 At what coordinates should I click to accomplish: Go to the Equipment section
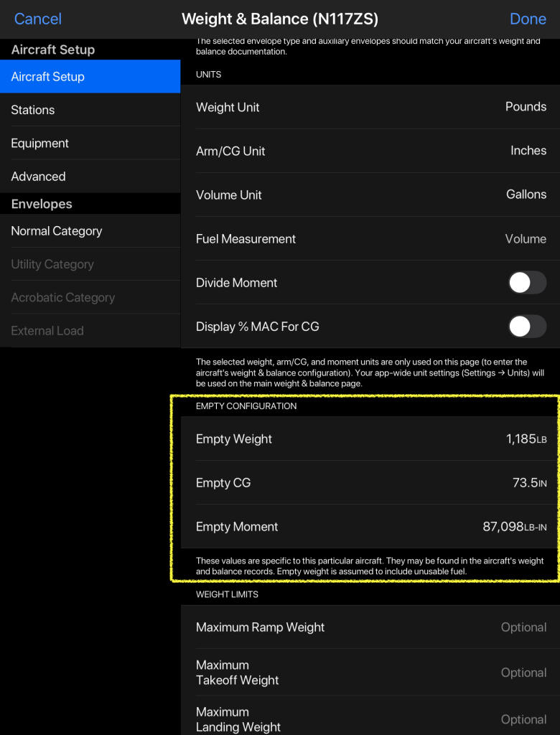coord(90,143)
